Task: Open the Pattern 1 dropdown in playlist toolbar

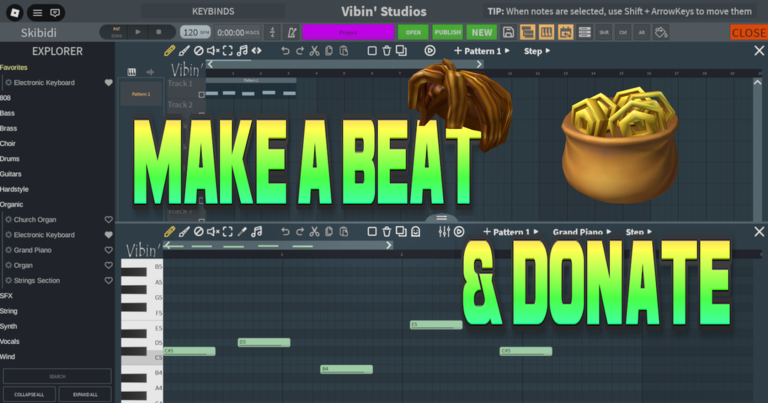Action: (x=482, y=51)
